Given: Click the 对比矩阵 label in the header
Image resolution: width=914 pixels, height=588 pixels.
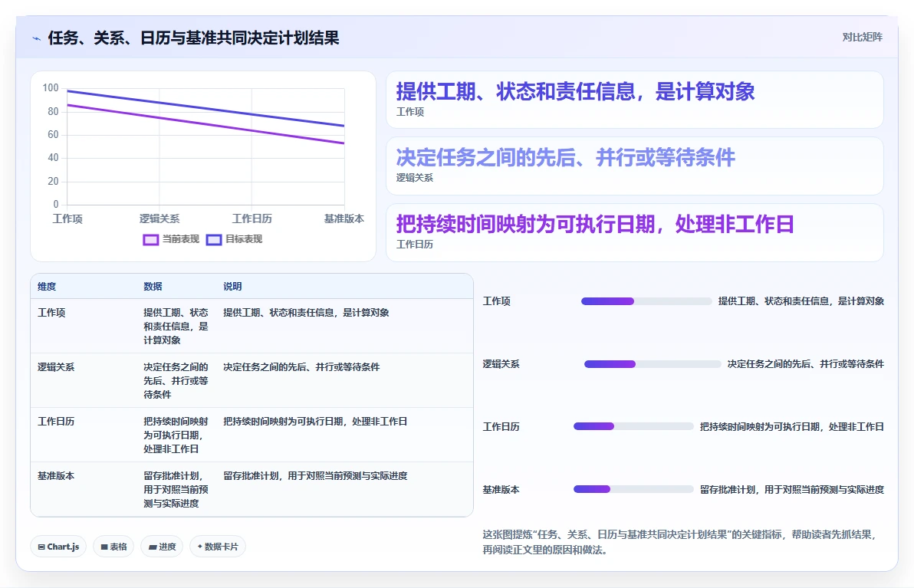Looking at the screenshot, I should (x=862, y=38).
